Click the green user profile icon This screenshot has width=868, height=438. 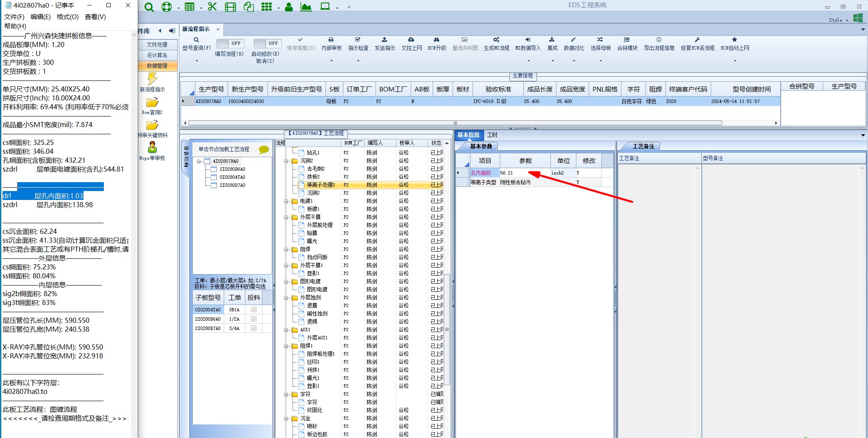[x=289, y=7]
